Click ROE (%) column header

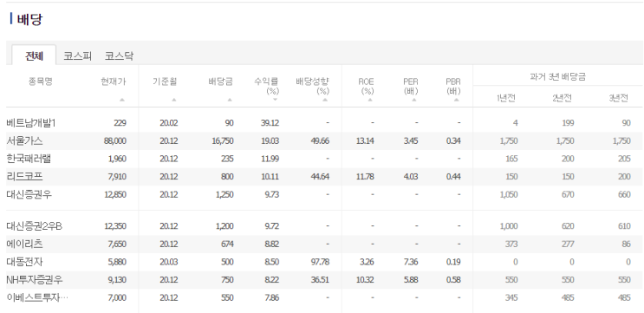[x=366, y=86]
